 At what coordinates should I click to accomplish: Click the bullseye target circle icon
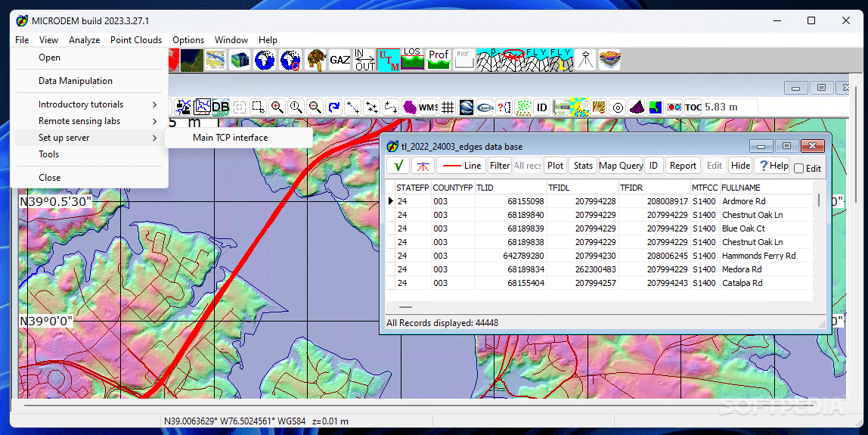tap(618, 107)
